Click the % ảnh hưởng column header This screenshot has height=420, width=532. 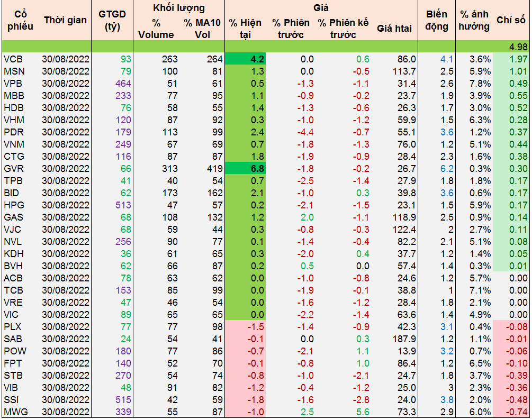(474, 20)
